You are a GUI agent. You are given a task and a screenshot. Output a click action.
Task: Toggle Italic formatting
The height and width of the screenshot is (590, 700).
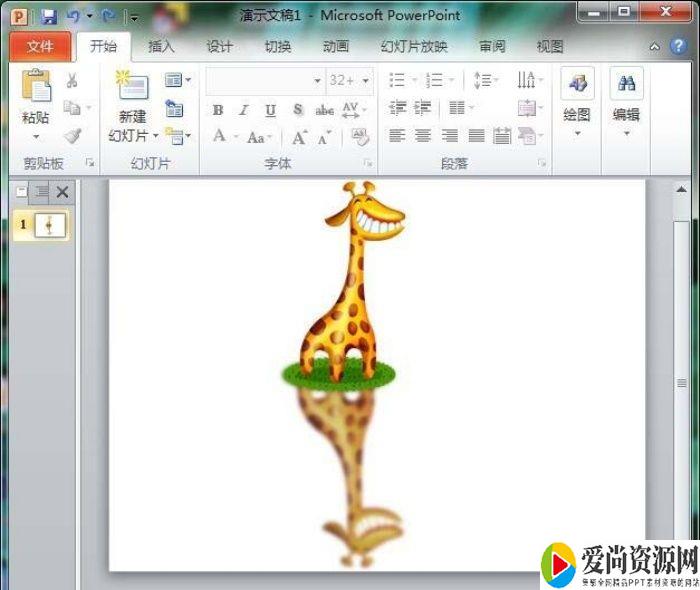pyautogui.click(x=244, y=110)
